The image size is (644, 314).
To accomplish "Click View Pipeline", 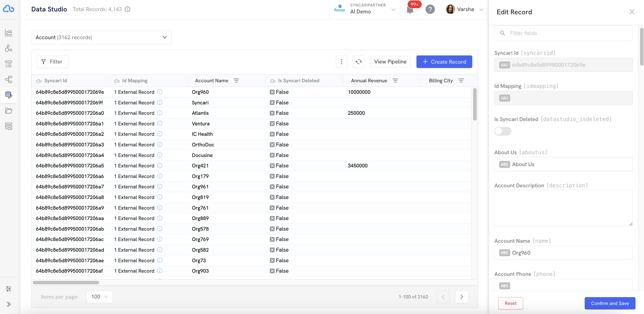I will click(390, 62).
